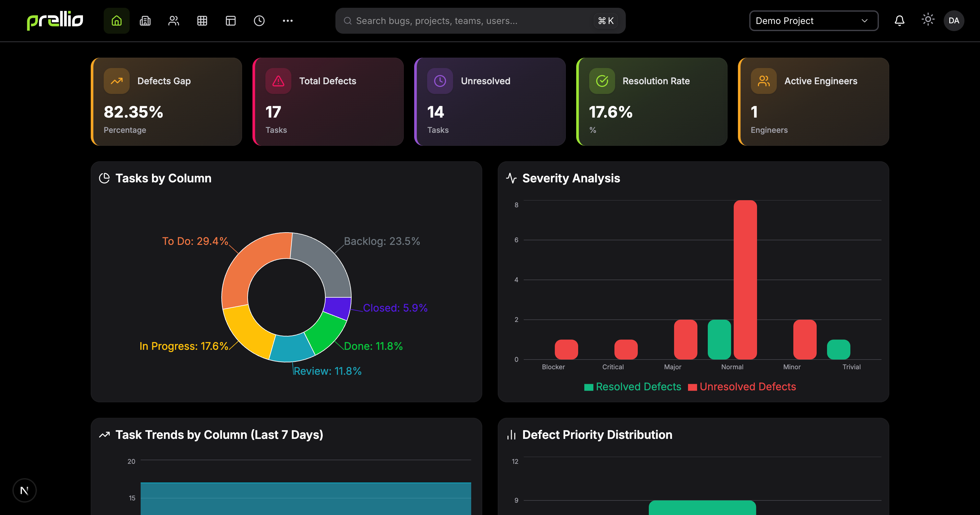Click the search magnifier icon
Image resolution: width=980 pixels, height=515 pixels.
click(347, 20)
